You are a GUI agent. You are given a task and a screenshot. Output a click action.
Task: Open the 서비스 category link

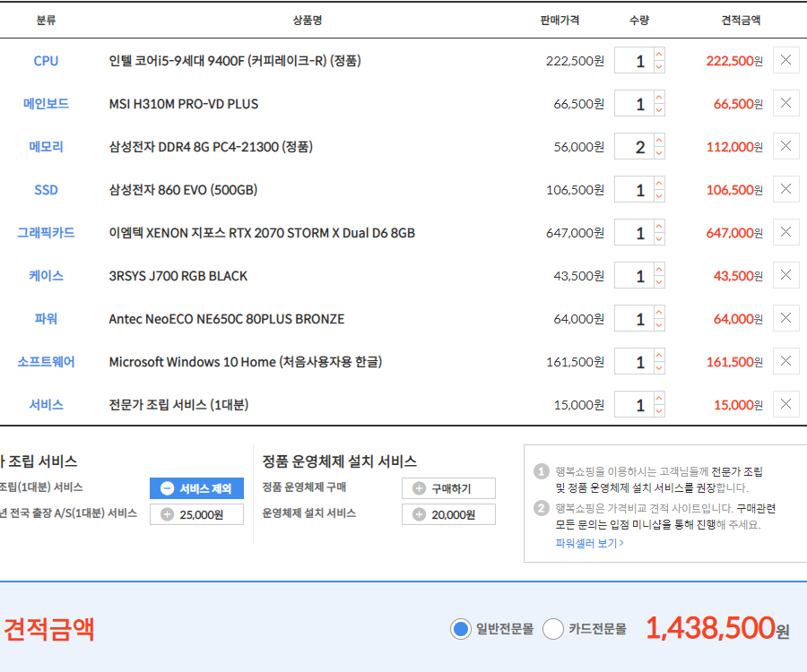point(46,405)
